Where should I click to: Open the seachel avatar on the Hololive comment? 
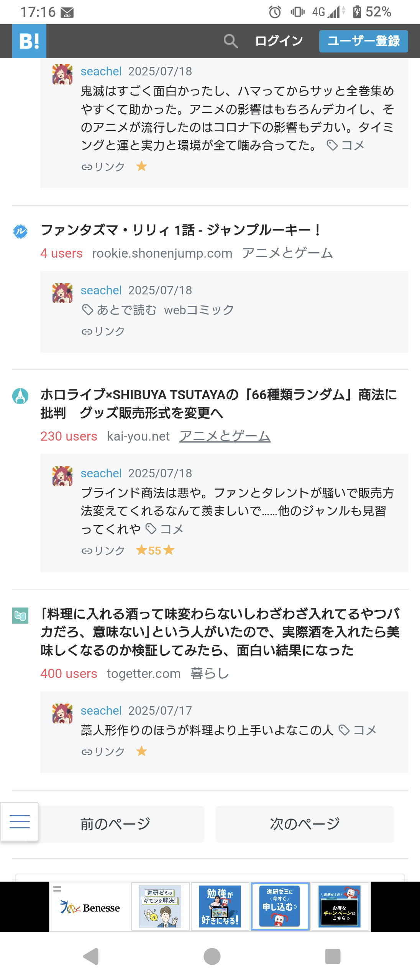[62, 476]
